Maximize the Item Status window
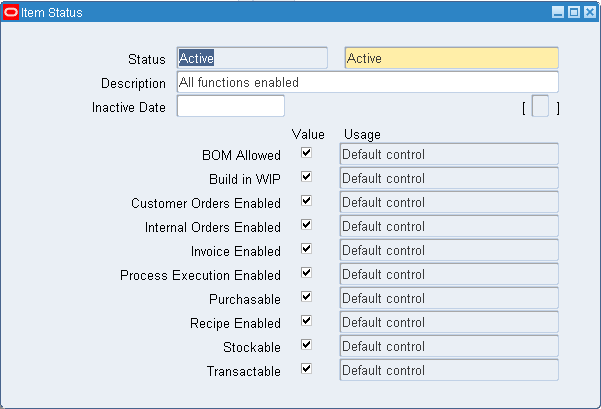 pos(574,13)
